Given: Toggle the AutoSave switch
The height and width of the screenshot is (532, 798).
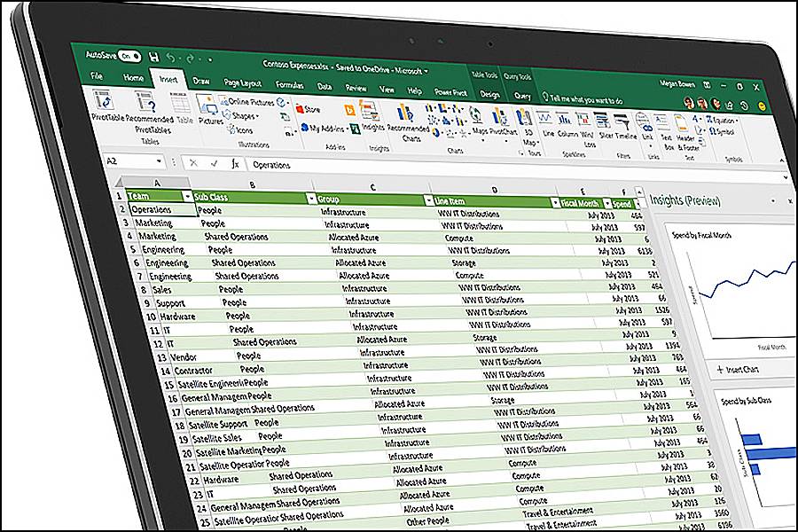Looking at the screenshot, I should point(130,55).
